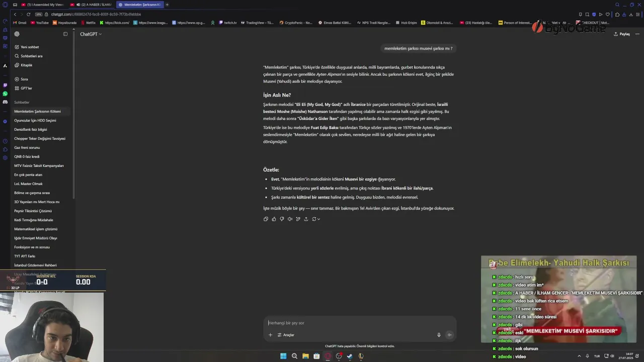The width and height of the screenshot is (644, 362).
Task: Open File Explorer from taskbar
Action: click(x=305, y=356)
